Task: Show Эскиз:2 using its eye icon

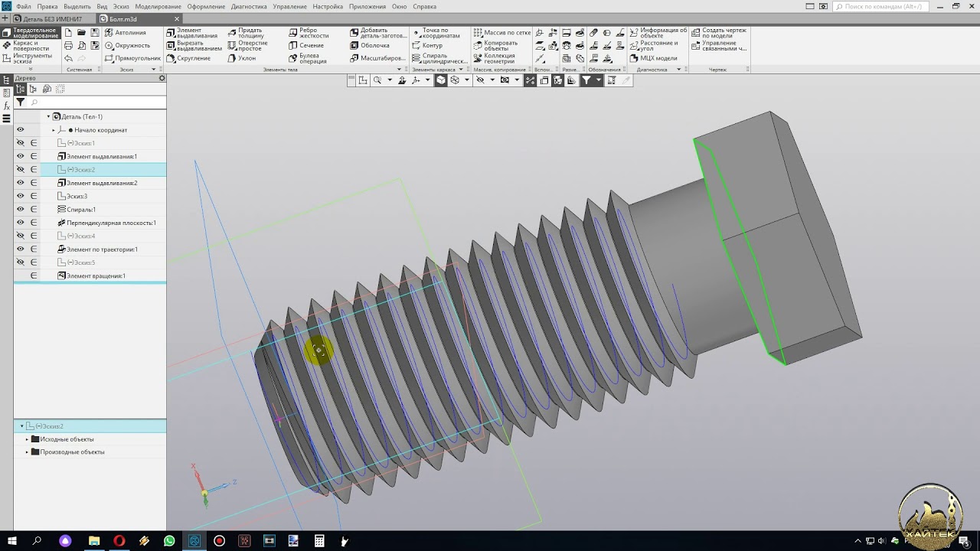Action: coord(21,169)
